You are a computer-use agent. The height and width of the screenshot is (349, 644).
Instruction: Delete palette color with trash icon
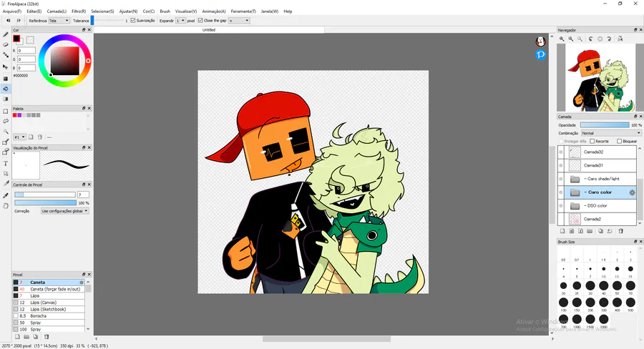click(x=40, y=137)
